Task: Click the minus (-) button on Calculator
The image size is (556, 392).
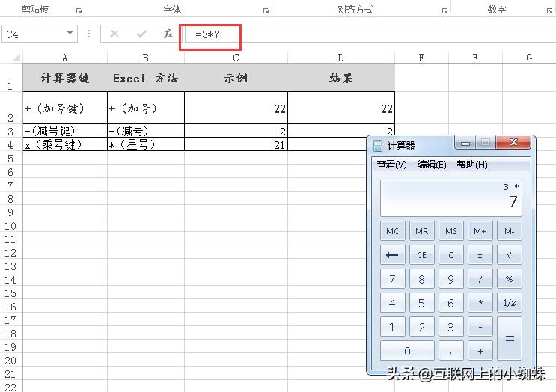Action: click(x=480, y=327)
